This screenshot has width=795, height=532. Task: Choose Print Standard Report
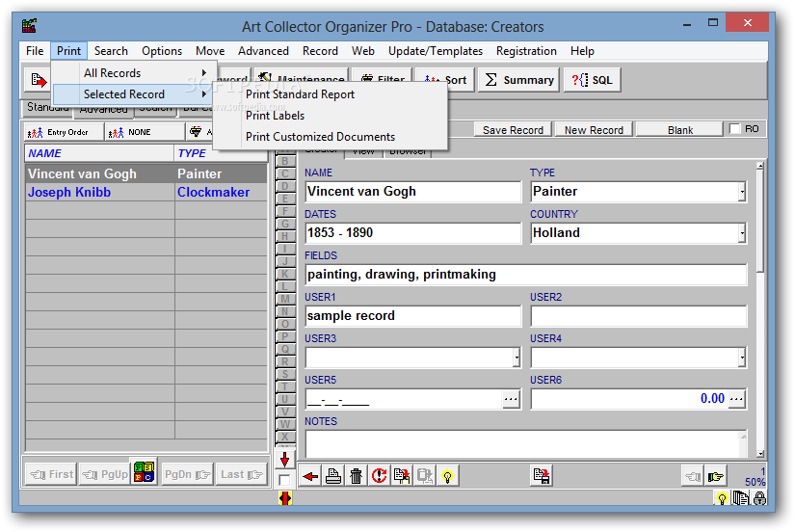pyautogui.click(x=300, y=94)
